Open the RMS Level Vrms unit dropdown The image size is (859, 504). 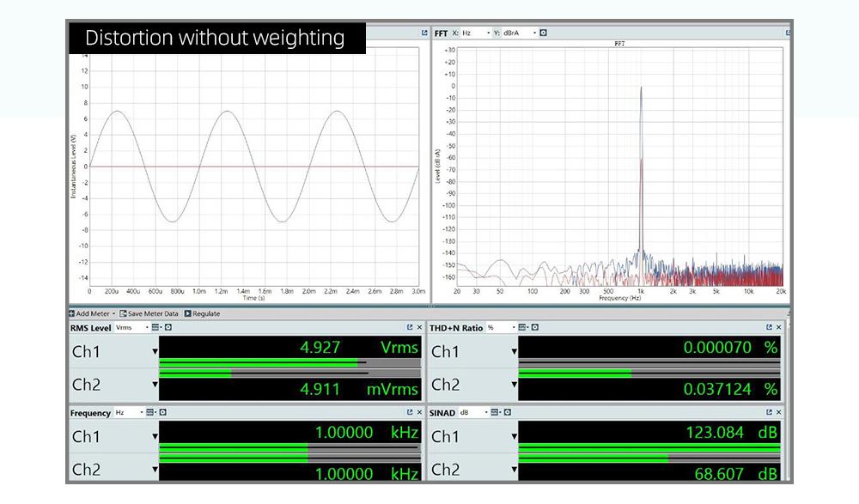coord(132,327)
